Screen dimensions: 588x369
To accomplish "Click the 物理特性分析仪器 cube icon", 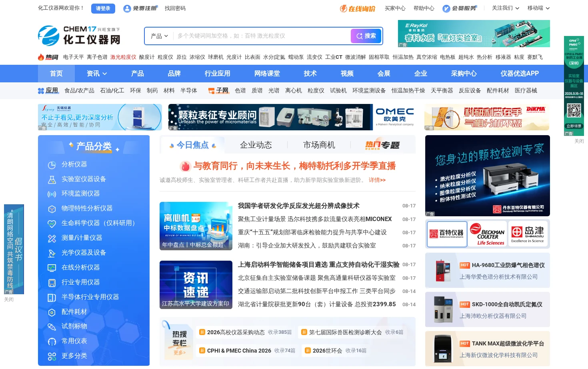I will pyautogui.click(x=52, y=209).
